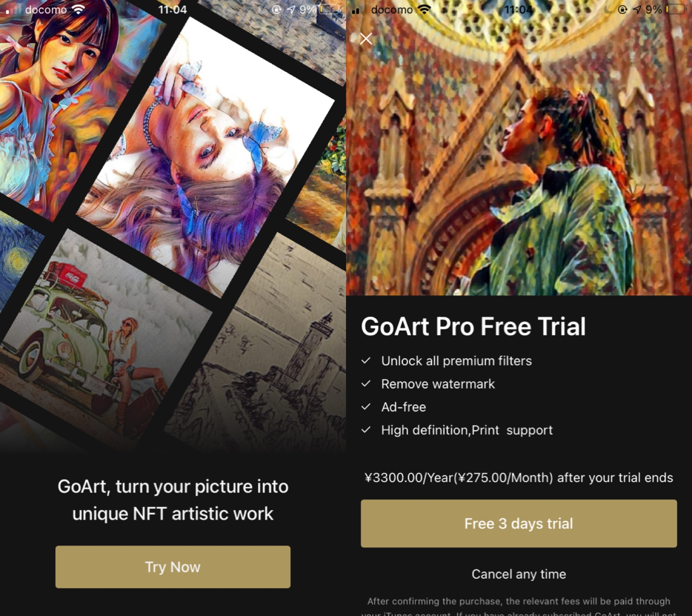Click the Remove watermark checkmark
This screenshot has height=616, width=692.
pos(366,383)
